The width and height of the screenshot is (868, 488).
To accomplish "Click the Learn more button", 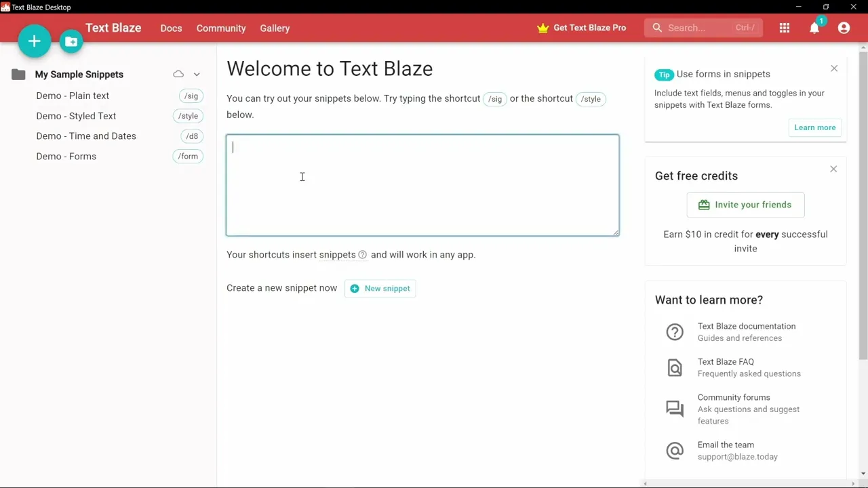I will 815,127.
